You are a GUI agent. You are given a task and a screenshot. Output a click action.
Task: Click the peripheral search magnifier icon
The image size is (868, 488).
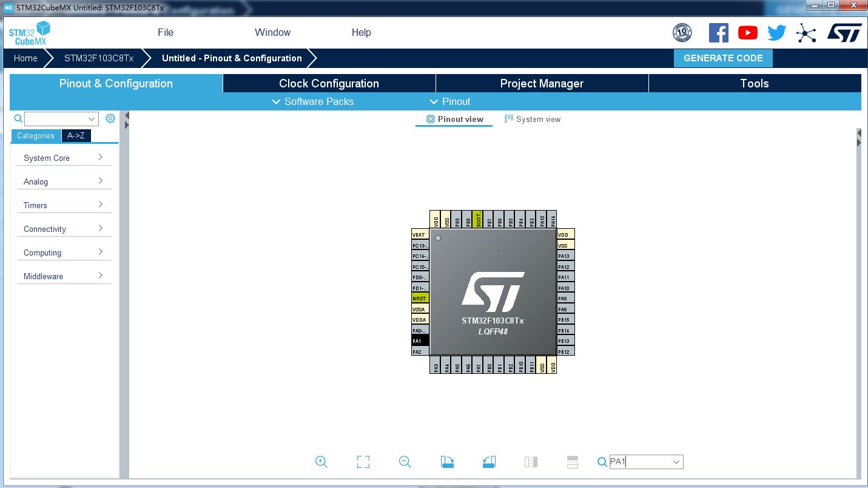[18, 118]
